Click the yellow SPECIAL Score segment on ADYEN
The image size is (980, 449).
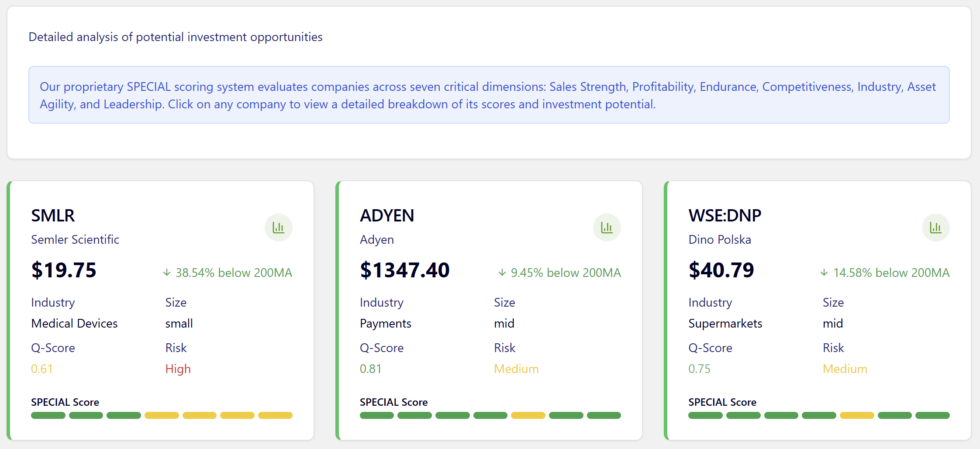pos(528,415)
